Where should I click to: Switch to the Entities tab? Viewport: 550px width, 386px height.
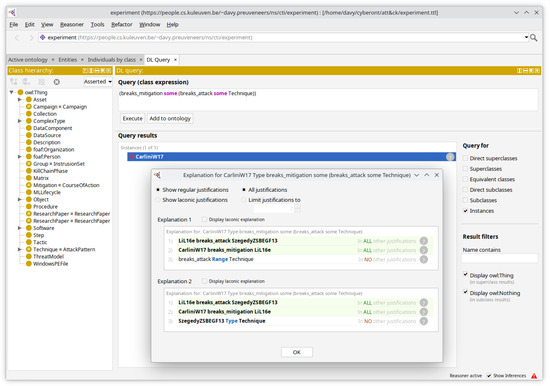point(68,60)
